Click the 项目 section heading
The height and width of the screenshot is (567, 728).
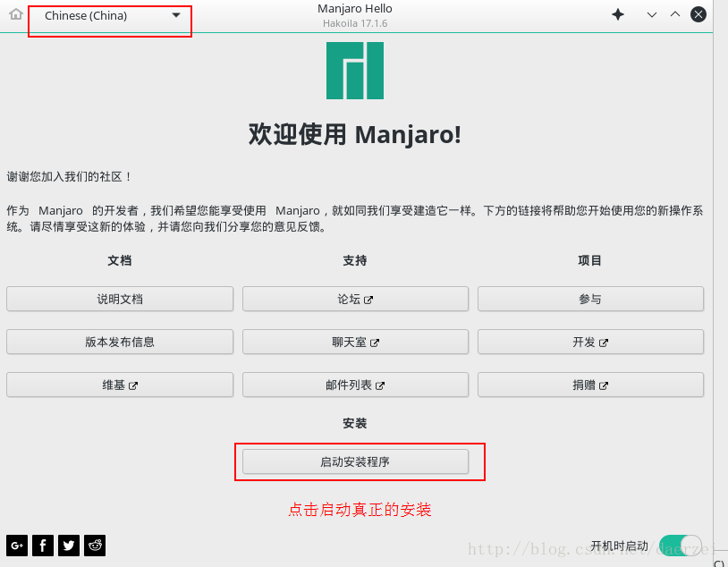pos(589,260)
